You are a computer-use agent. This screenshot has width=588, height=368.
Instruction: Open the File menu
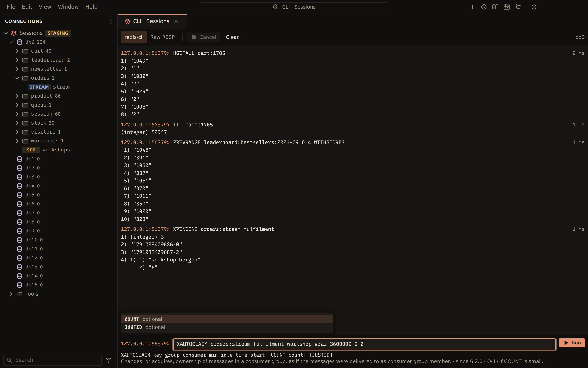11,7
